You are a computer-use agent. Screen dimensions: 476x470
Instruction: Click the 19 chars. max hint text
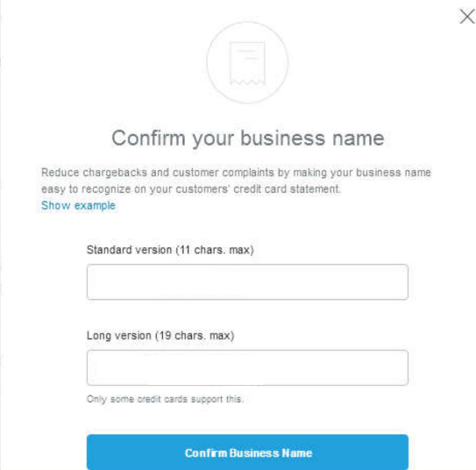pyautogui.click(x=195, y=336)
